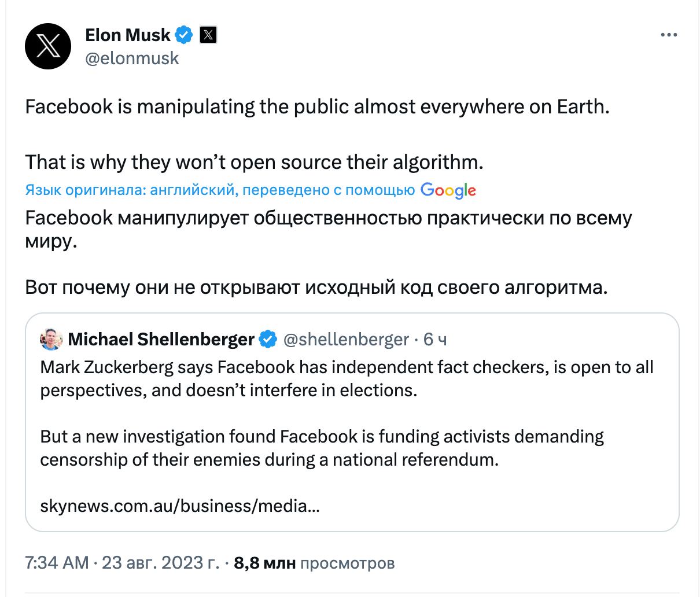Open the Elon Musk display name link
Screen dimensions: 700x597
(x=128, y=35)
